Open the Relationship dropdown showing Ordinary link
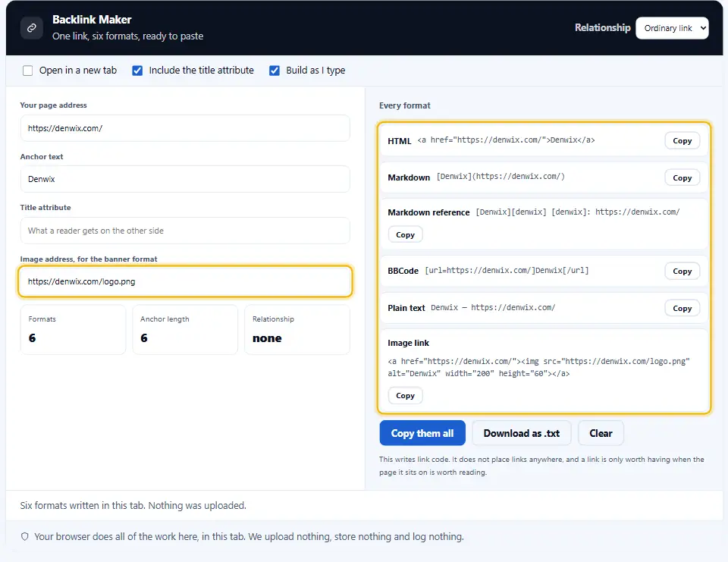Image resolution: width=728 pixels, height=562 pixels. pos(672,28)
